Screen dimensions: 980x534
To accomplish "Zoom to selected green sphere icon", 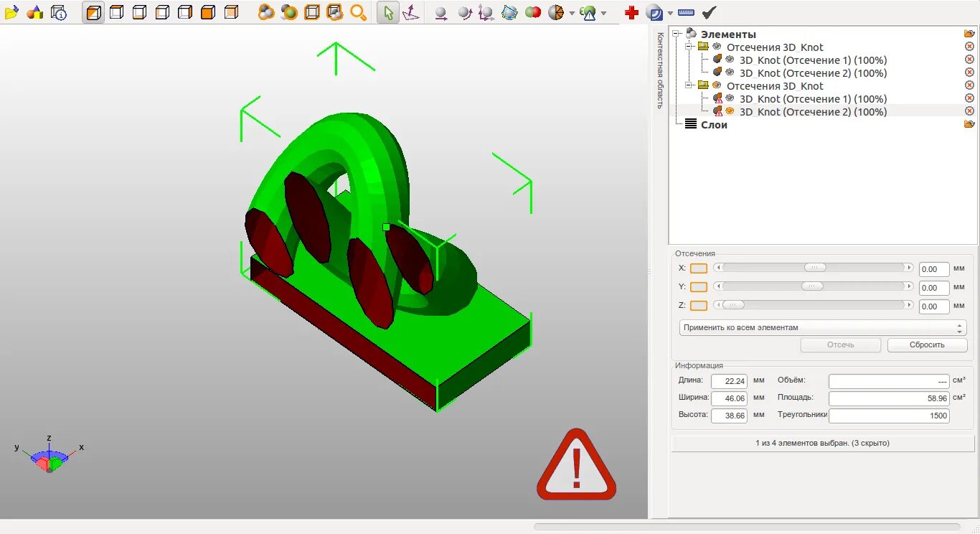I will [289, 12].
